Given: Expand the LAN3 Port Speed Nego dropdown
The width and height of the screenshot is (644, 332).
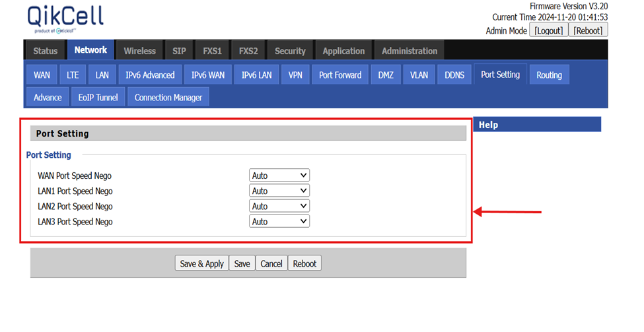Looking at the screenshot, I should click(x=279, y=222).
